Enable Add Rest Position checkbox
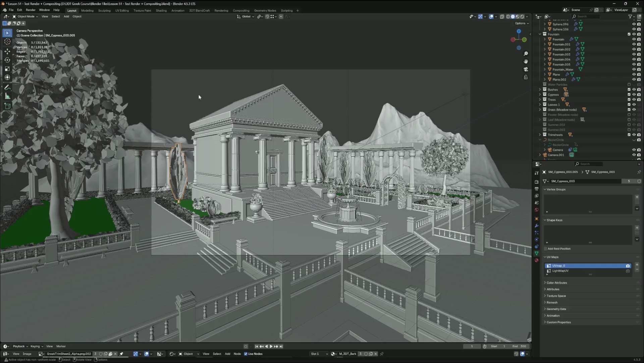The height and width of the screenshot is (363, 644). point(545,249)
